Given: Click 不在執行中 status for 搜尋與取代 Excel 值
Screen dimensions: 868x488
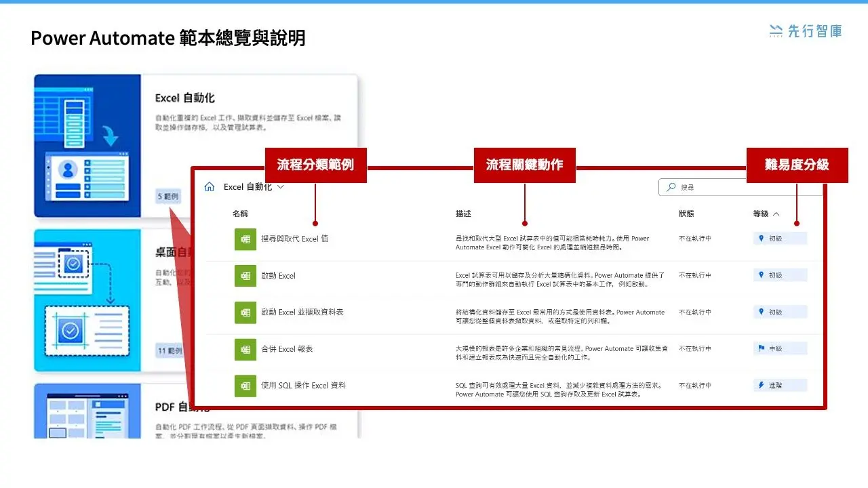Looking at the screenshot, I should (695, 239).
